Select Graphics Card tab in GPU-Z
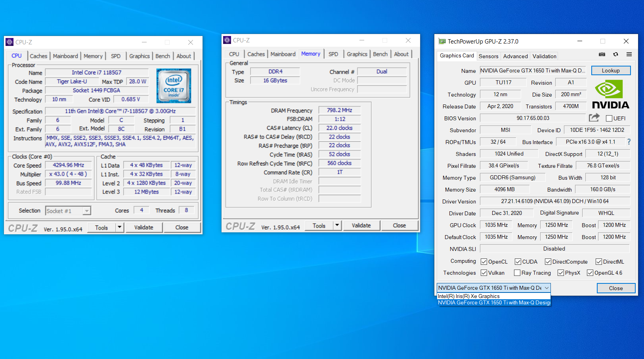This screenshot has width=644, height=359. tap(457, 56)
